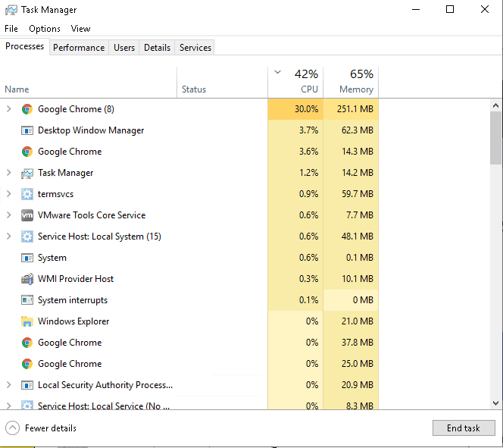Switch to the Performance tab
Screen dimensions: 503x448
point(79,48)
